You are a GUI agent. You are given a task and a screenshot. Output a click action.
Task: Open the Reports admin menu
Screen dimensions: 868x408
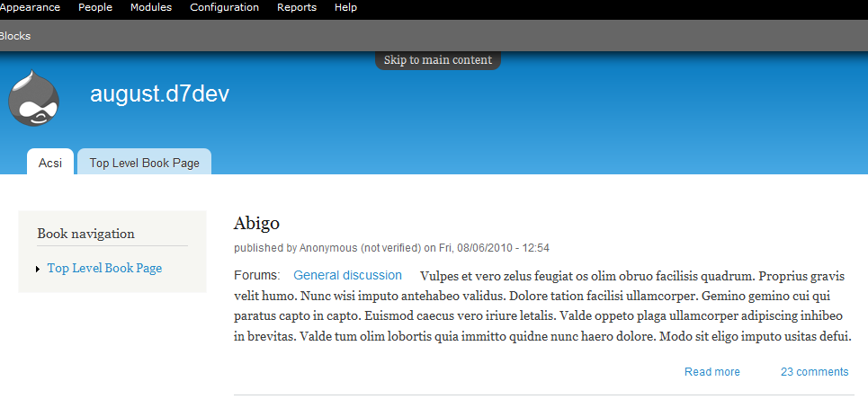(297, 8)
